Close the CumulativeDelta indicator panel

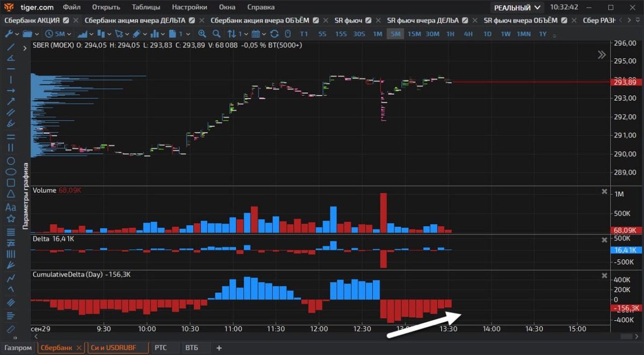pos(604,276)
